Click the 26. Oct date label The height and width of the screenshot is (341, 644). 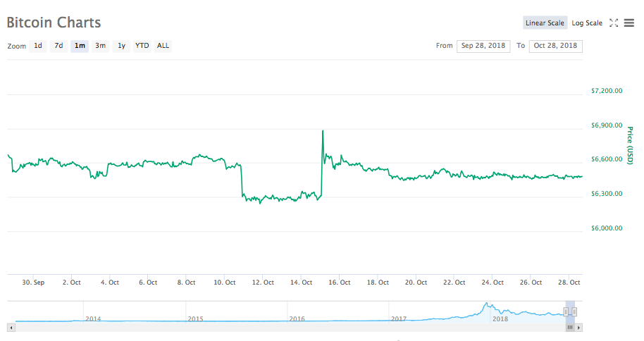(531, 283)
